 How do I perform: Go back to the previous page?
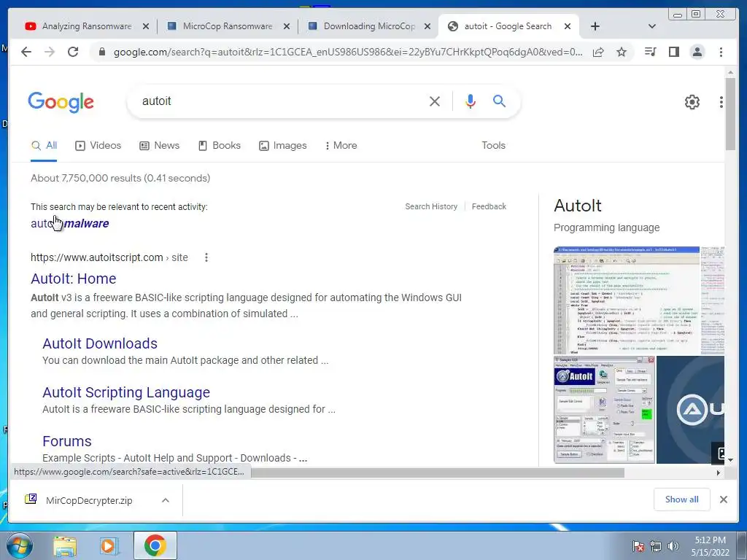[26, 52]
